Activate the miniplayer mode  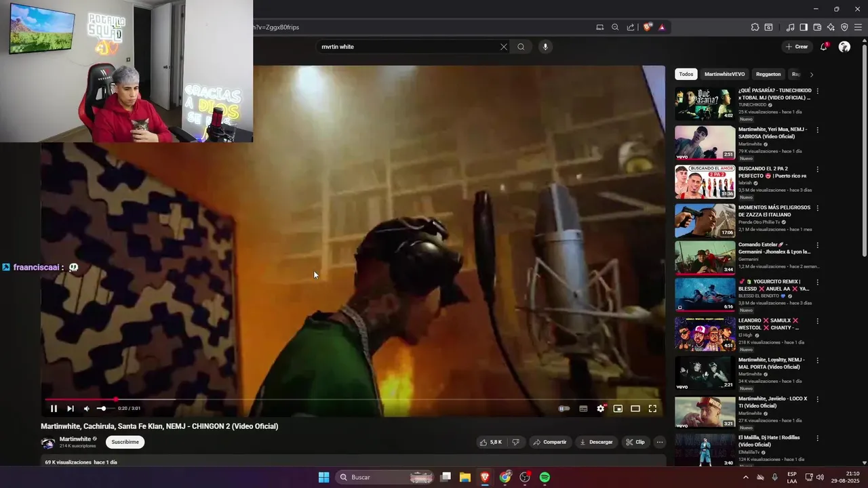(618, 409)
